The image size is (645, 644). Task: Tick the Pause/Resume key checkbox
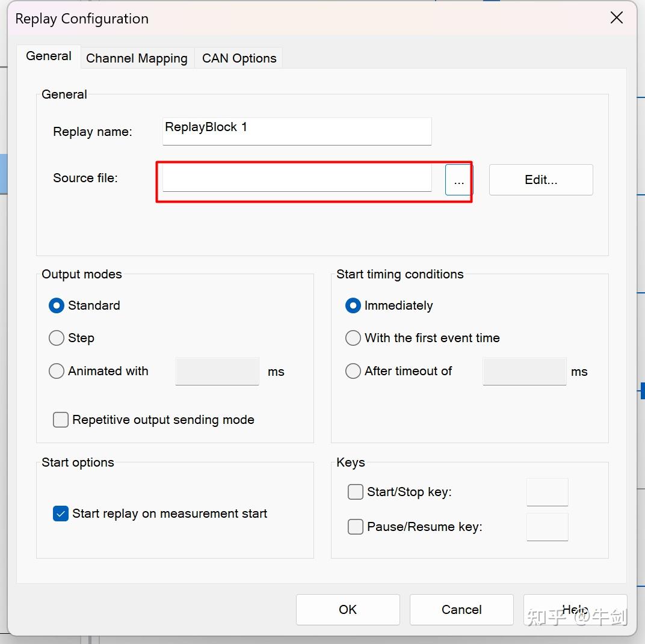pos(356,527)
